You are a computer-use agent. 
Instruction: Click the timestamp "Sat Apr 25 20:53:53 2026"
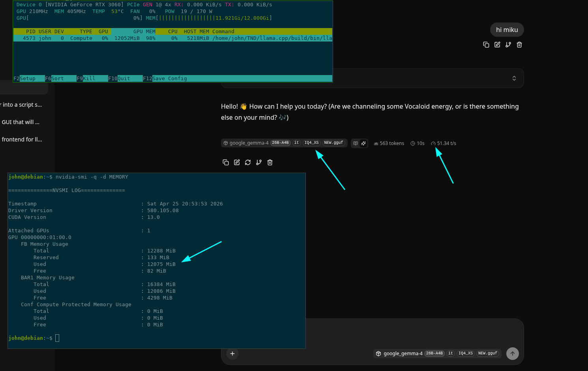click(185, 204)
